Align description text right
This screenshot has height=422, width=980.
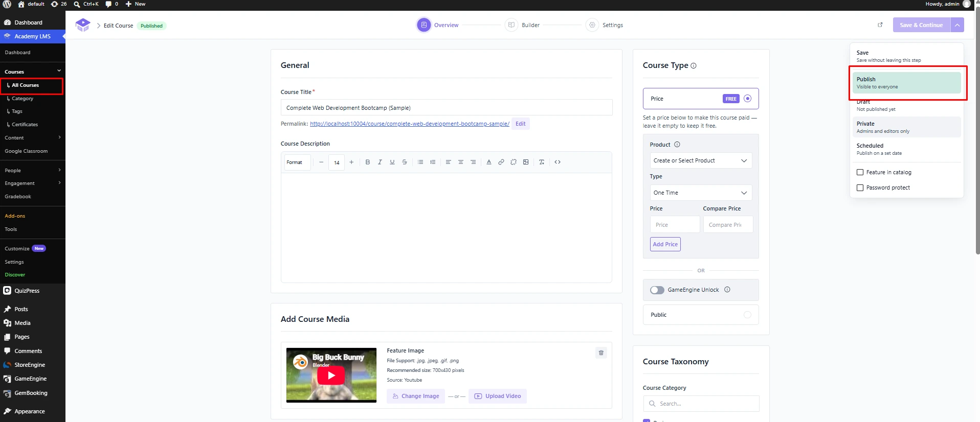click(x=473, y=162)
